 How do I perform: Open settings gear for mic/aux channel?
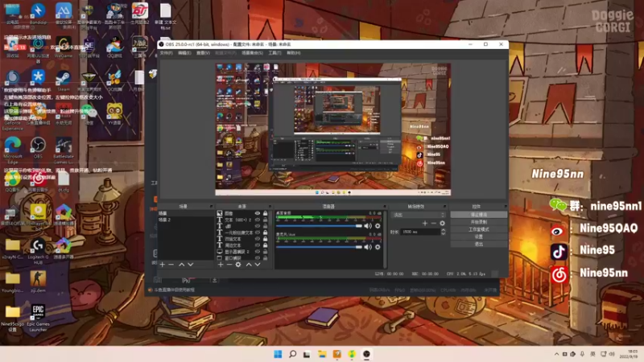point(378,247)
